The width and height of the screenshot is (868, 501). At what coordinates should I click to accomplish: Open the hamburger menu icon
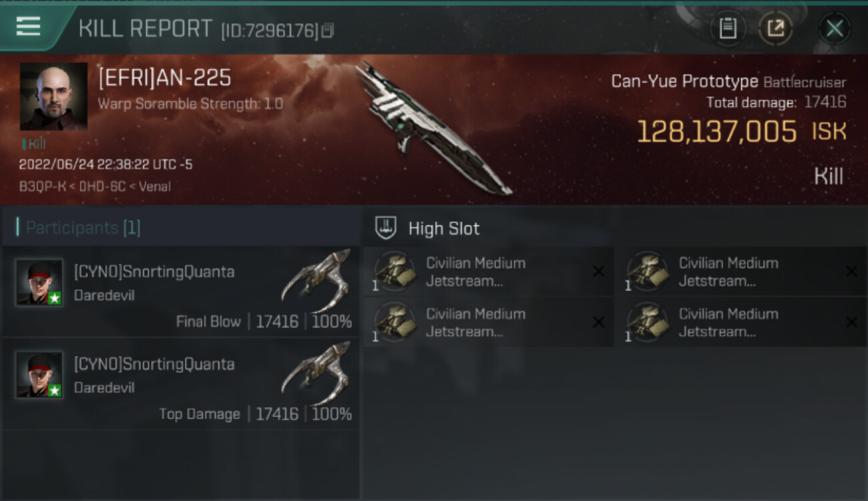(x=29, y=27)
